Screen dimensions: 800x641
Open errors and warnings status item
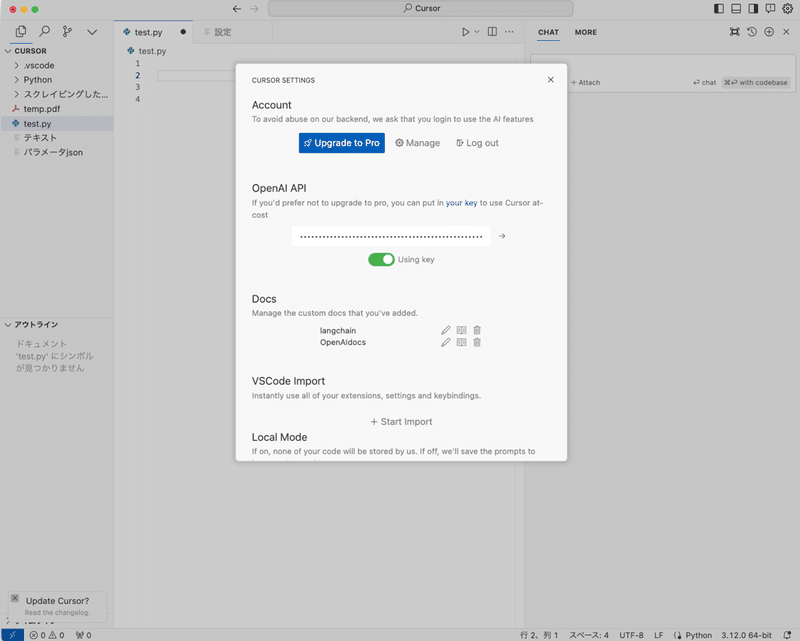coord(47,635)
